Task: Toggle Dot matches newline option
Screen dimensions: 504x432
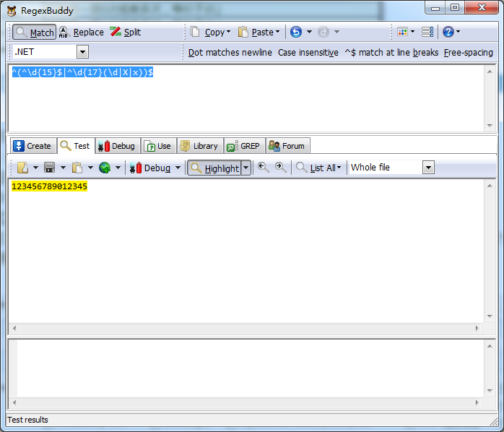Action: (230, 53)
